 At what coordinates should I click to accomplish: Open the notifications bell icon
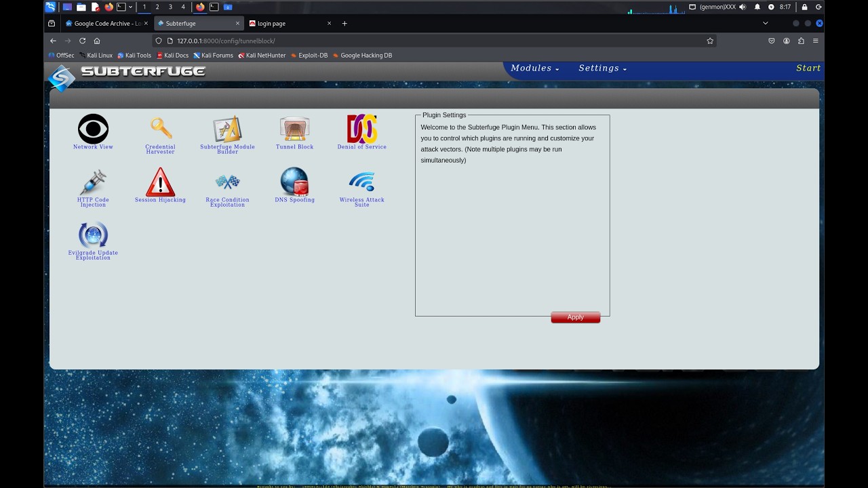click(757, 7)
